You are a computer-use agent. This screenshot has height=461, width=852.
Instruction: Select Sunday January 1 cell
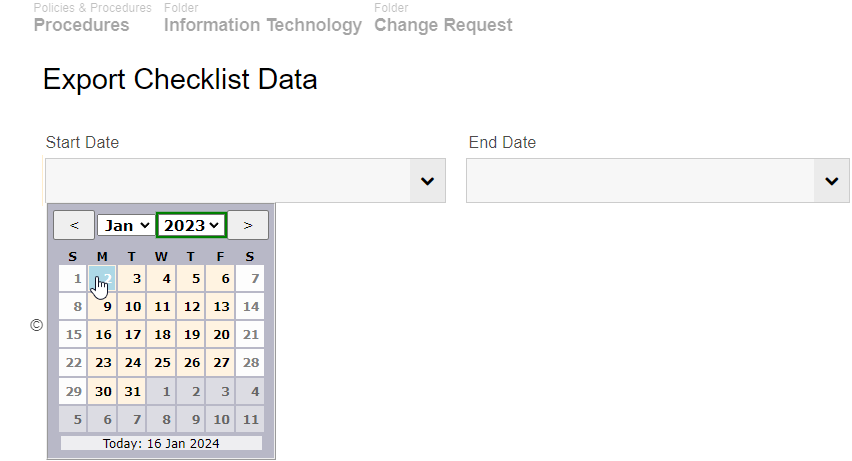pyautogui.click(x=73, y=279)
